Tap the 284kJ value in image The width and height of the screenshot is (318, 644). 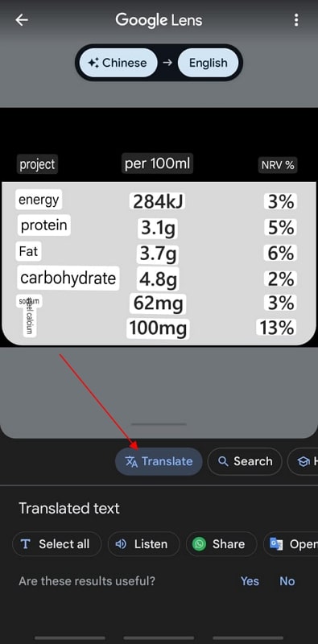(157, 202)
